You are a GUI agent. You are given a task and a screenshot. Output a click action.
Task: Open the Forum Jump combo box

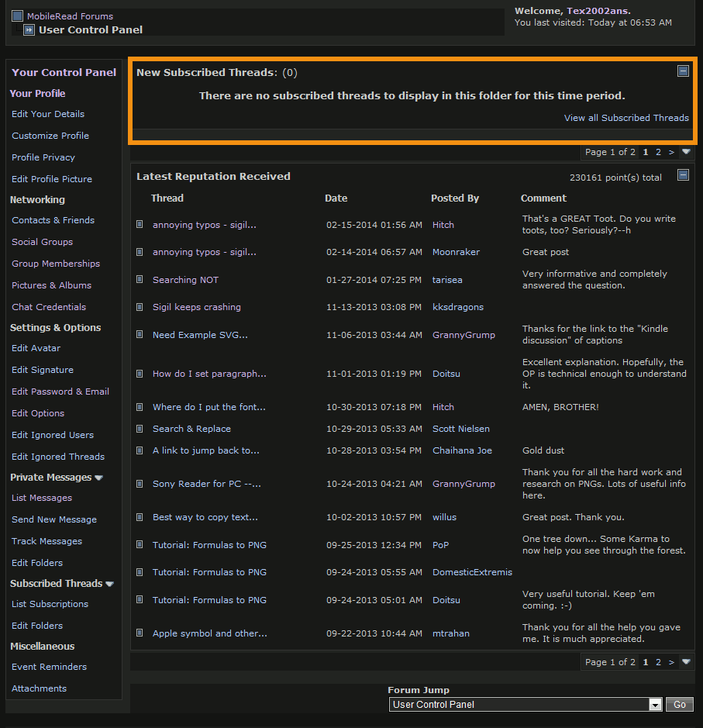point(526,704)
